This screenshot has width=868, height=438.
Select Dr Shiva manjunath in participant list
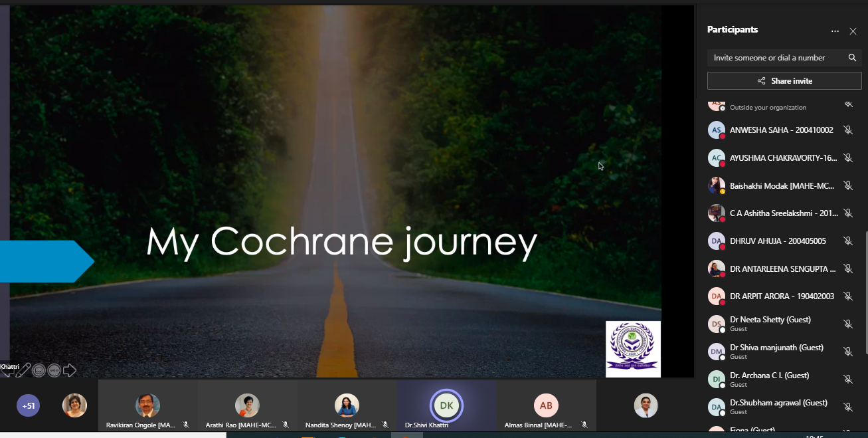click(776, 351)
